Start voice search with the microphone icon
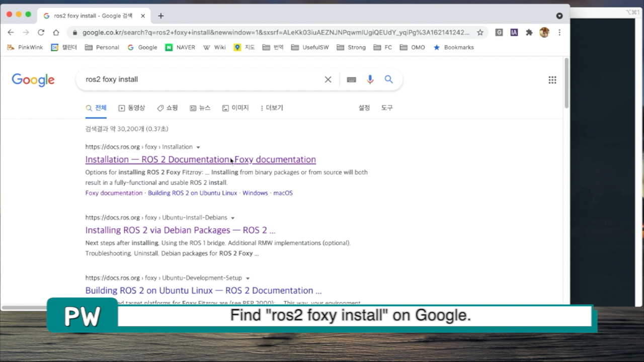 tap(370, 79)
